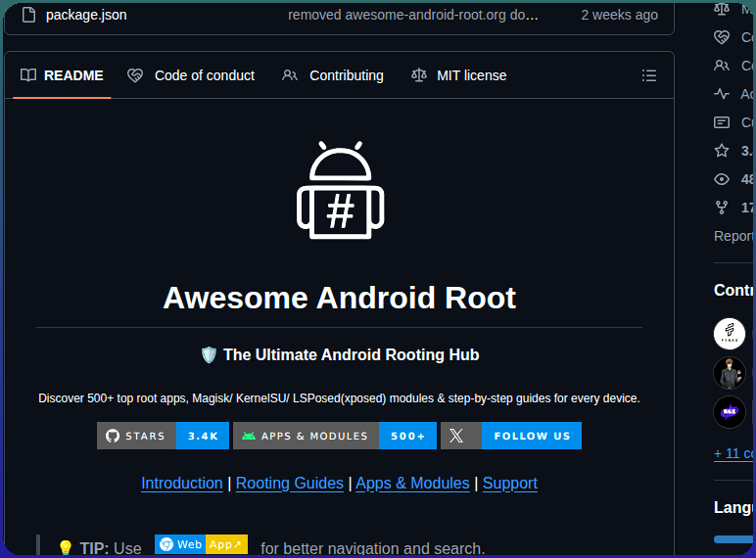Click the fork icon in sidebar
756x558 pixels.
722,208
